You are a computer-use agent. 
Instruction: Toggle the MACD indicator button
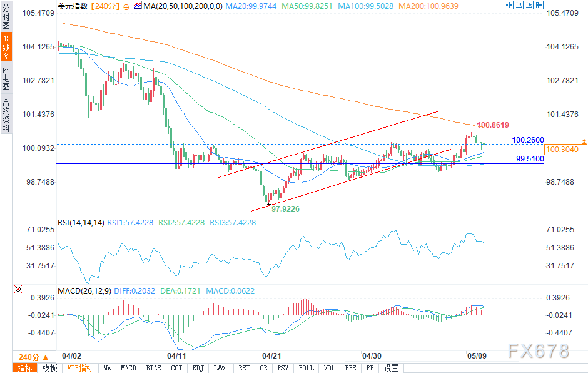128,368
